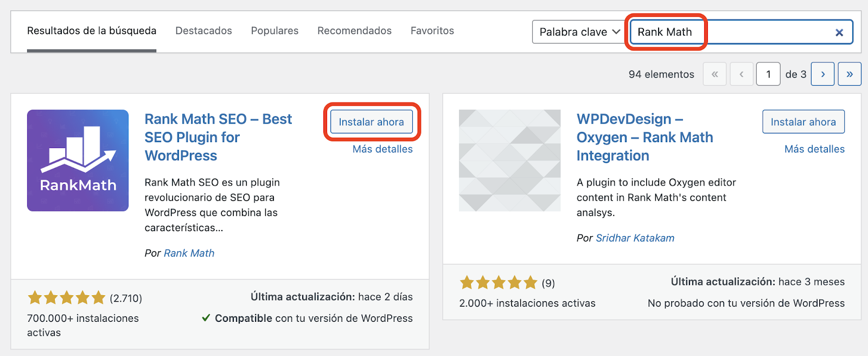Screen dimensions: 868x356
Task: Open the Populares tab
Action: point(275,31)
